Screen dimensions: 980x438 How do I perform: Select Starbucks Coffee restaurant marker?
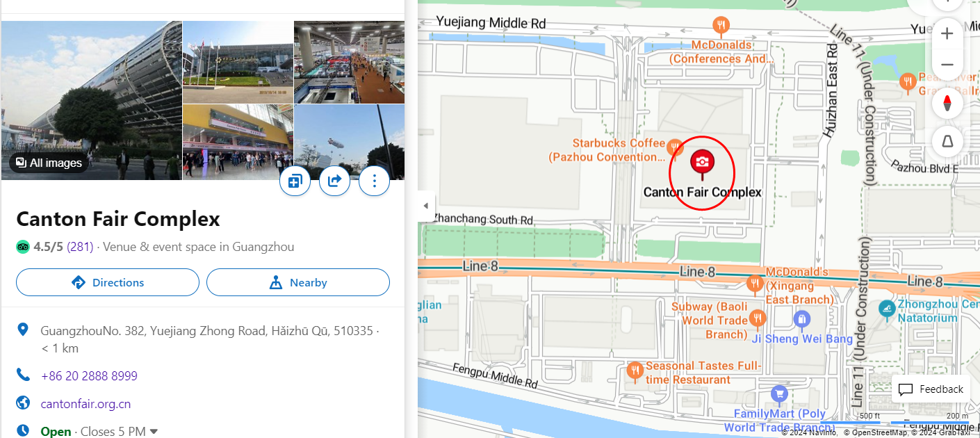[674, 147]
